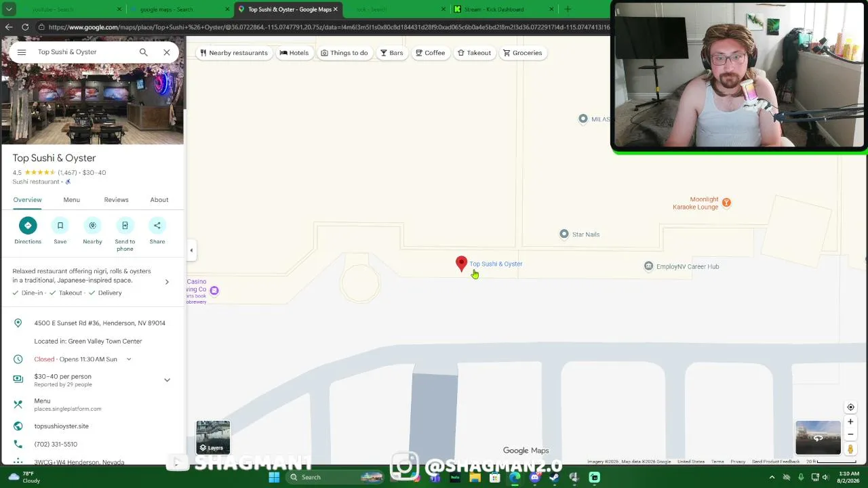
Task: Switch to the youtube - Search tab
Action: tap(53, 9)
